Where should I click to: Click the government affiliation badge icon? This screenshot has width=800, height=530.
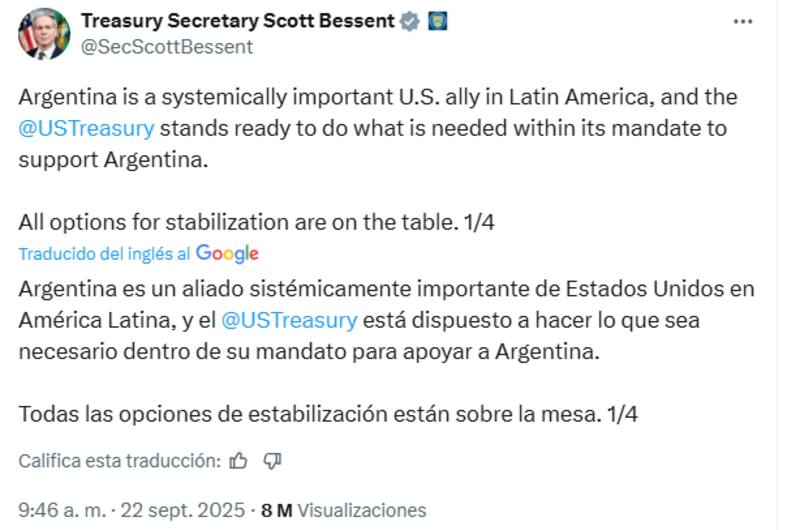[438, 21]
